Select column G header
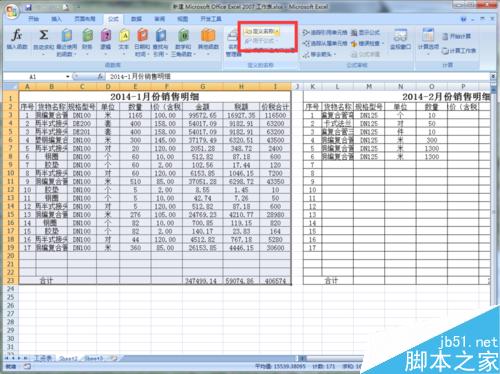The height and width of the screenshot is (374, 500). pos(203,87)
